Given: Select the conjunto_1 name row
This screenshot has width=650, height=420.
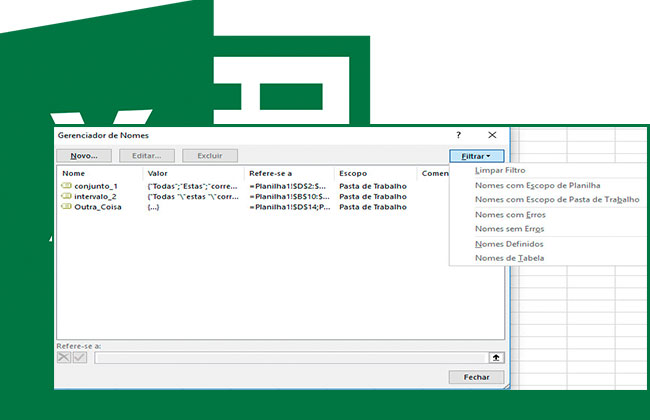Looking at the screenshot, I should (x=254, y=186).
